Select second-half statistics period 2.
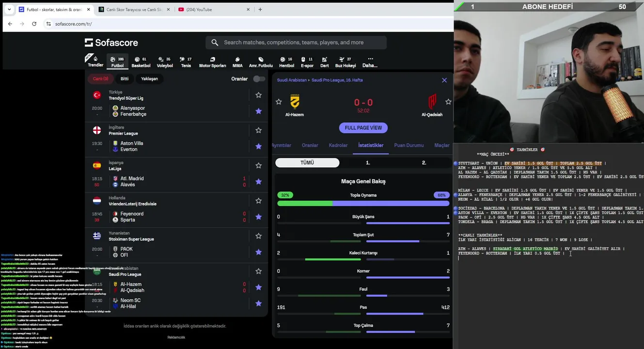This screenshot has height=349, width=644. pyautogui.click(x=424, y=163)
